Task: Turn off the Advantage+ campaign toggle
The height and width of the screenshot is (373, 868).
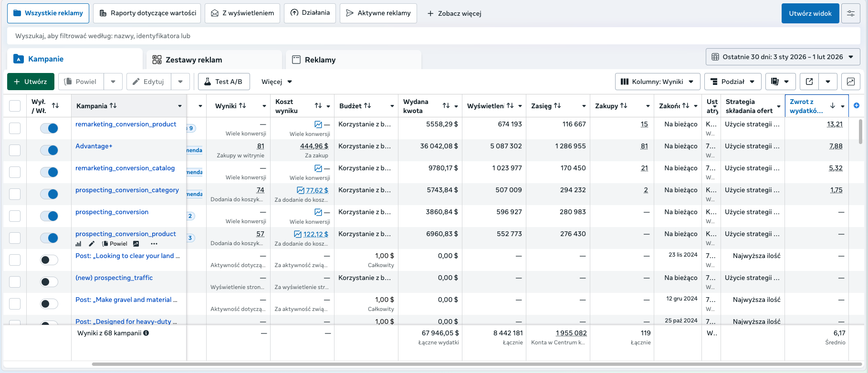Action: click(49, 150)
